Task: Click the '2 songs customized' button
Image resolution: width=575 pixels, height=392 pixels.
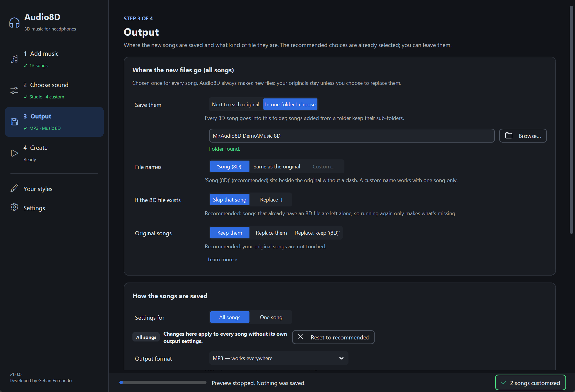Action: (530, 383)
